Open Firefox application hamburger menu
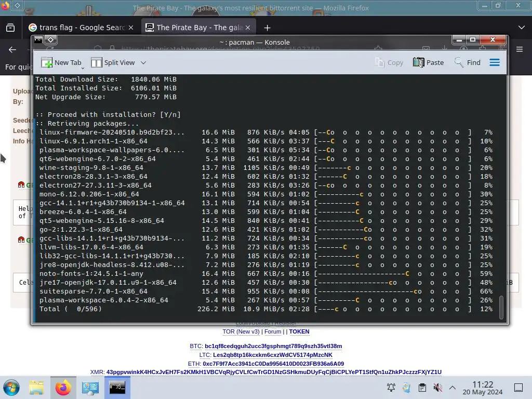 (520, 49)
